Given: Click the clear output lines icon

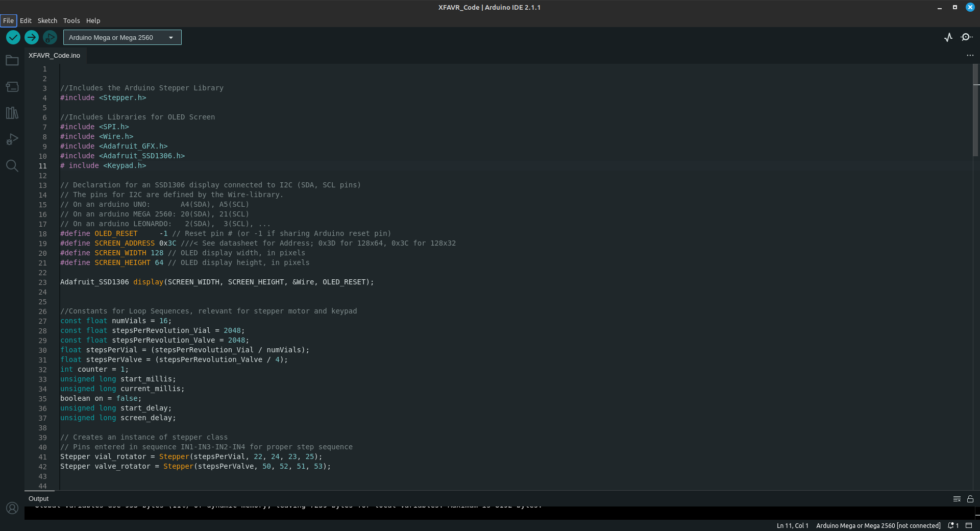Looking at the screenshot, I should pyautogui.click(x=957, y=499).
